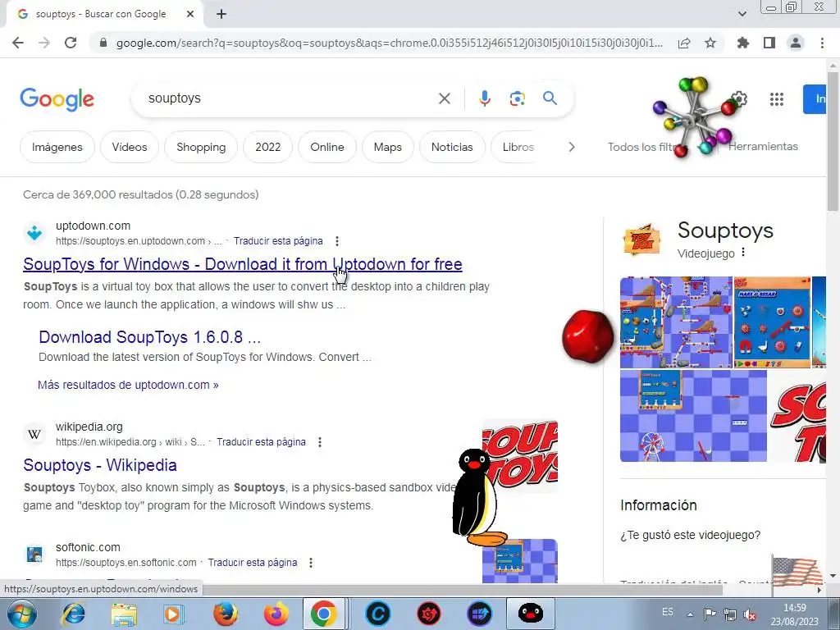
Task: Switch to Noticias results
Action: pyautogui.click(x=452, y=147)
